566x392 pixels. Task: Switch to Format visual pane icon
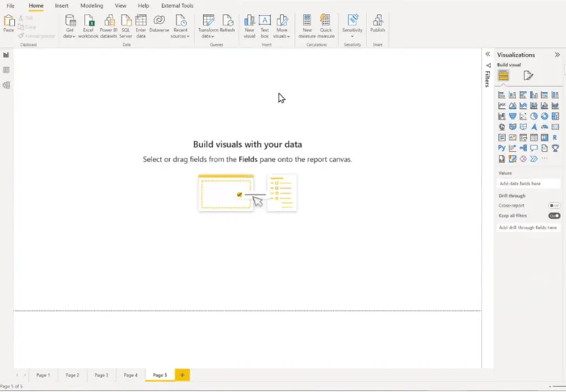tap(528, 76)
